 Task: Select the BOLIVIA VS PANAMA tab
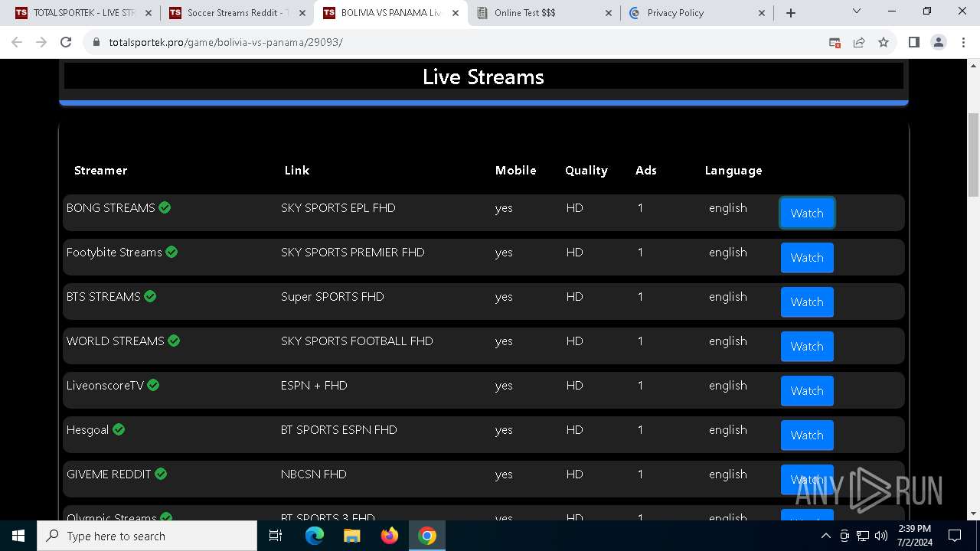click(391, 13)
